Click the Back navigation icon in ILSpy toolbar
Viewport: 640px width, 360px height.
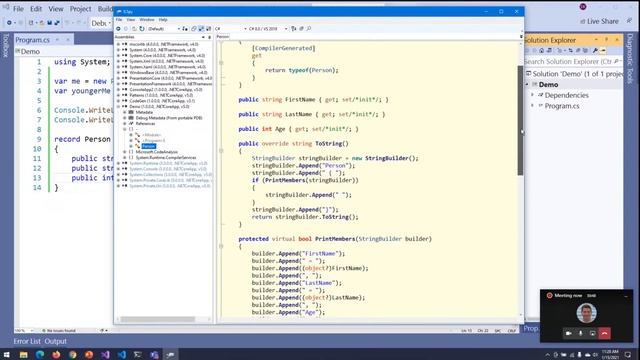click(x=118, y=29)
